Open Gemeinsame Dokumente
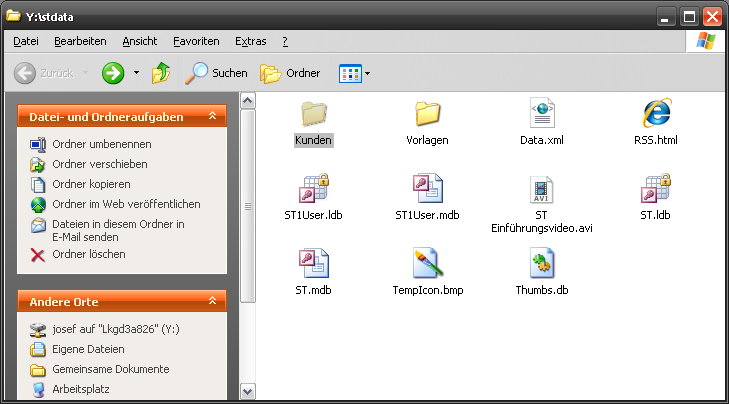 pos(111,369)
